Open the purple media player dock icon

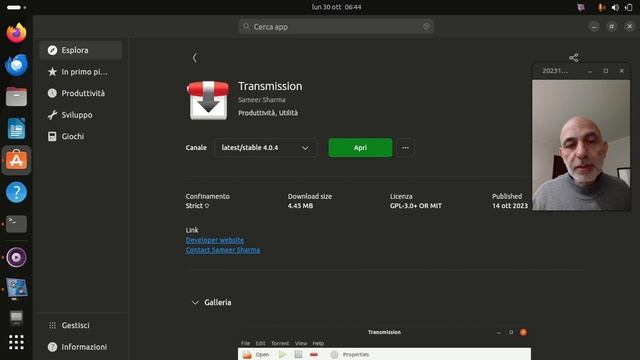pyautogui.click(x=16, y=257)
